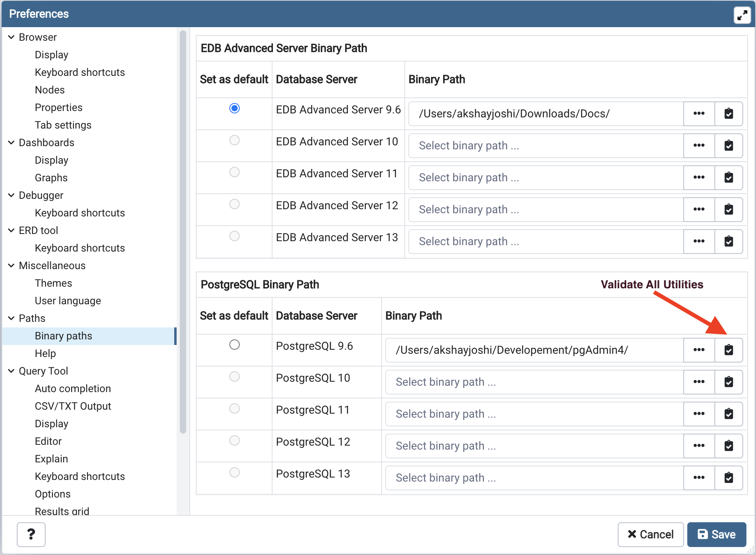This screenshot has width=756, height=555.
Task: Save the preferences
Action: coord(716,534)
